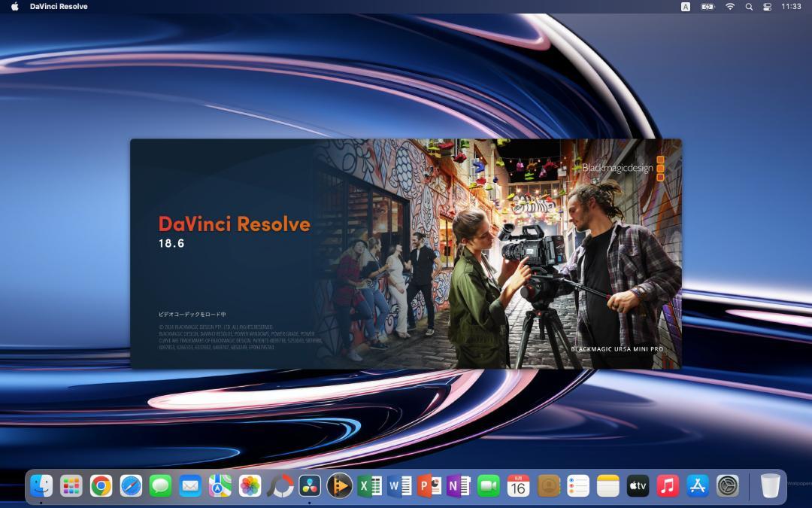Launch Google Chrome from the Dock
This screenshot has height=508, width=812.
(x=101, y=486)
